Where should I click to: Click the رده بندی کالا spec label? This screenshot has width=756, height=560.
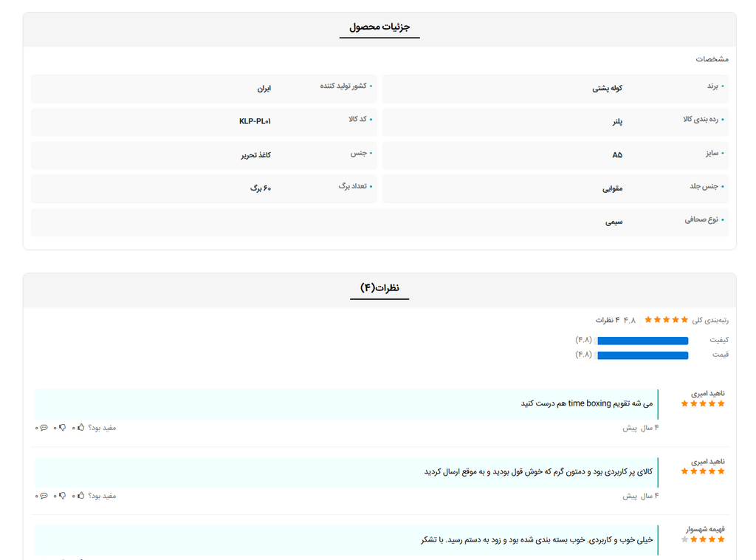(701, 119)
